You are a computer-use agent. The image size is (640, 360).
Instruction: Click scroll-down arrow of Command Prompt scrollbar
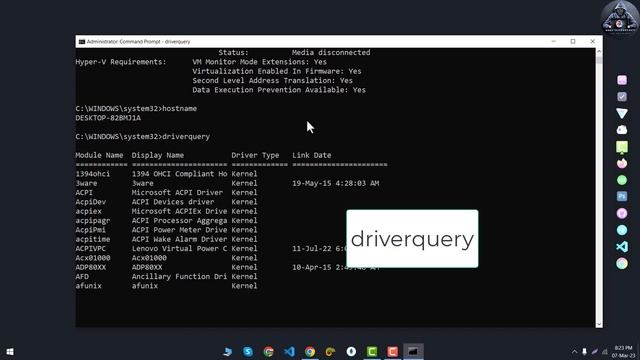point(599,324)
